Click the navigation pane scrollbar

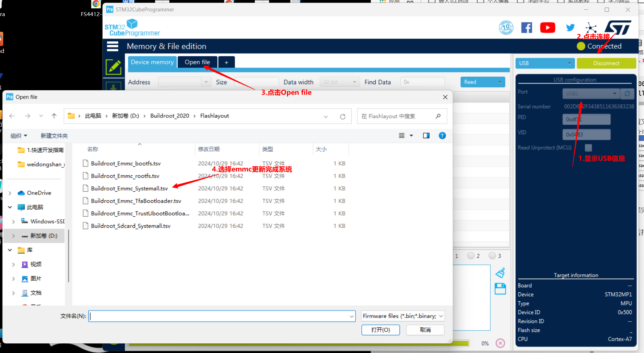68,255
